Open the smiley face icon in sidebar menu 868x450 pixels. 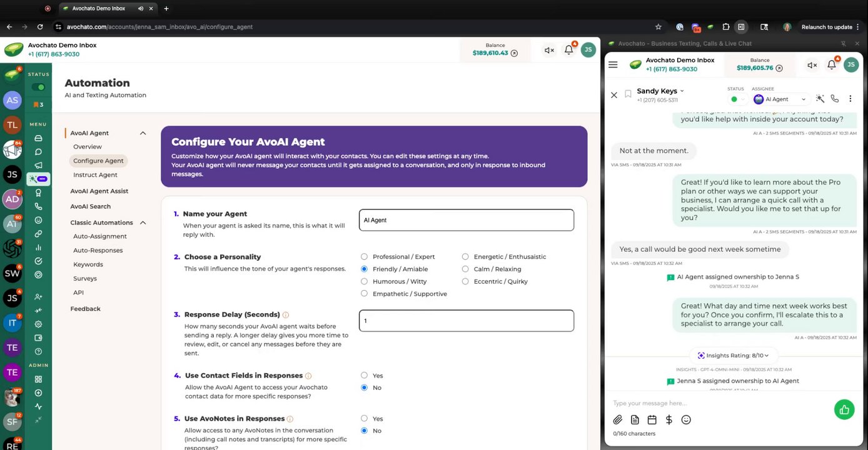coord(38,220)
